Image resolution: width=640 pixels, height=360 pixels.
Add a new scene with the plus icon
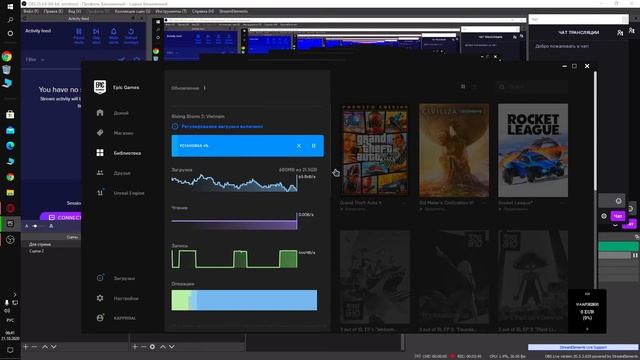tap(26, 347)
